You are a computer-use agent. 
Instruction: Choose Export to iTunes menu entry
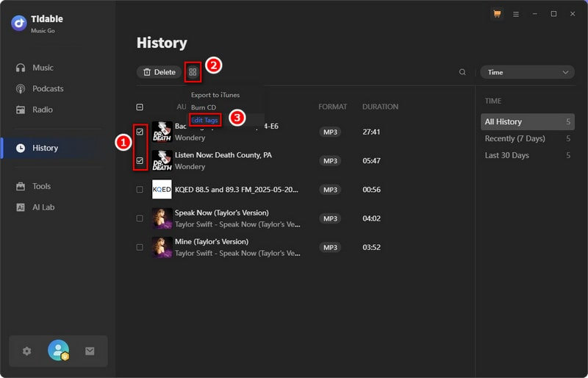pos(215,95)
